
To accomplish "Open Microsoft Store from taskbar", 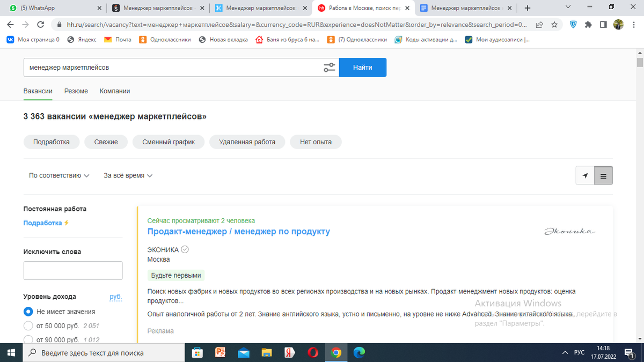I will point(197,352).
